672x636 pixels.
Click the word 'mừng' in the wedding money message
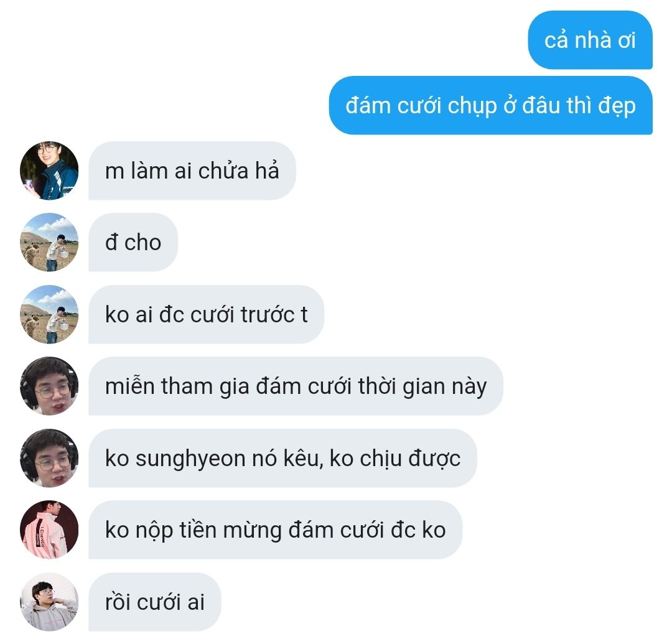(251, 531)
